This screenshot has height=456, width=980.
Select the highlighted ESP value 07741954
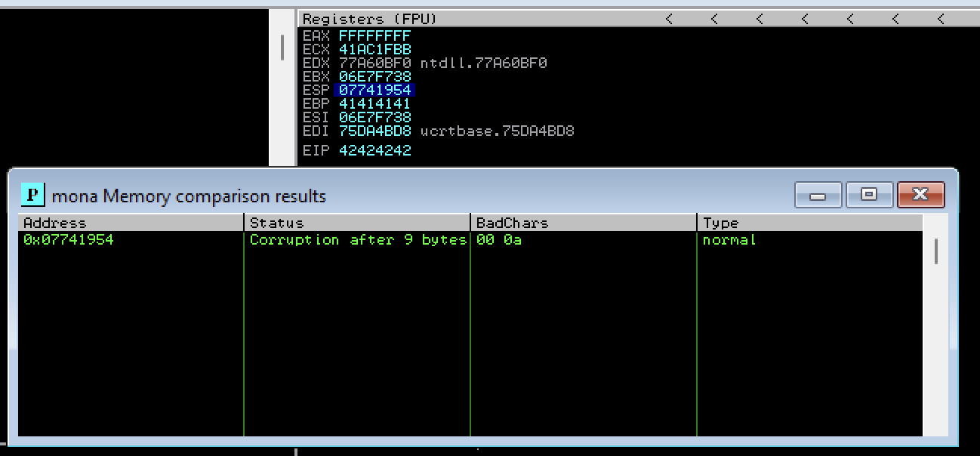pos(374,90)
